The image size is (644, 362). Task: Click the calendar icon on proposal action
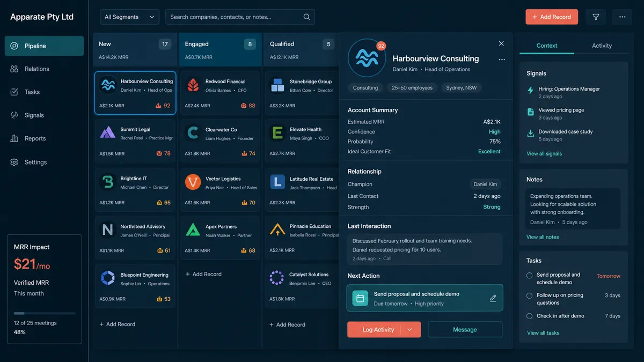coord(360,298)
